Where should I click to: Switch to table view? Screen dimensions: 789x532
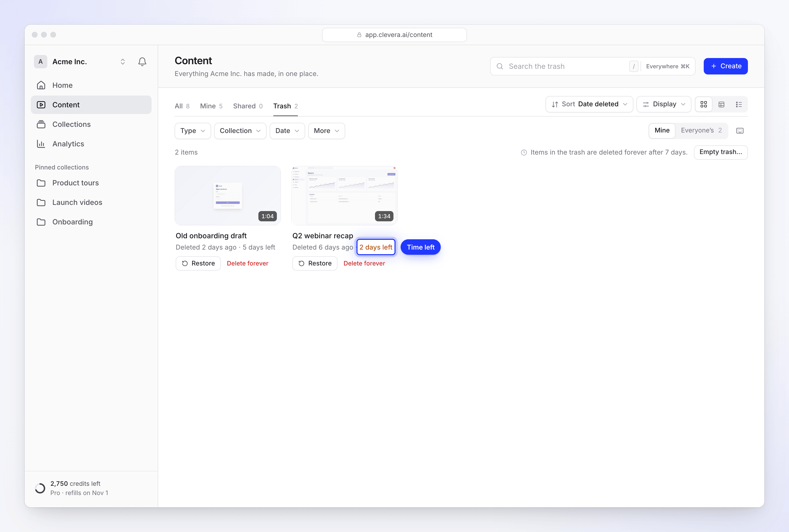(721, 104)
